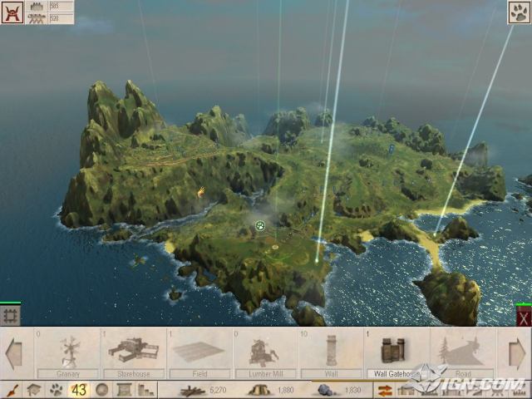The image size is (532, 399).
Task: Click the food pile resource icon
Action: click(x=259, y=390)
